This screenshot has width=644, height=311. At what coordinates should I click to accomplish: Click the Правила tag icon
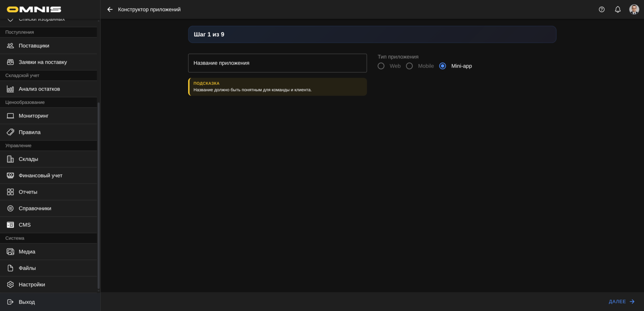pos(10,132)
